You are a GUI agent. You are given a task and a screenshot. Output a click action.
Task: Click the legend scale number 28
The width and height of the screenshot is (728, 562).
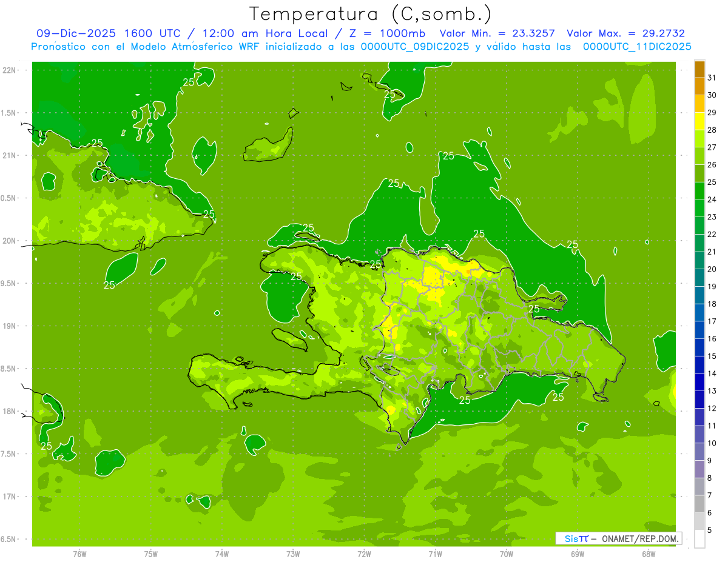click(x=712, y=130)
